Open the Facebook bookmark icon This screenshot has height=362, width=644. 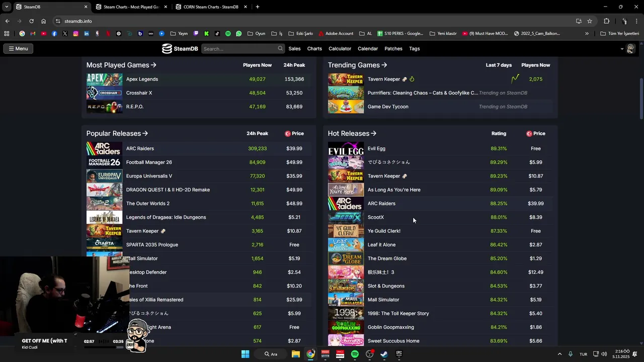point(54,34)
